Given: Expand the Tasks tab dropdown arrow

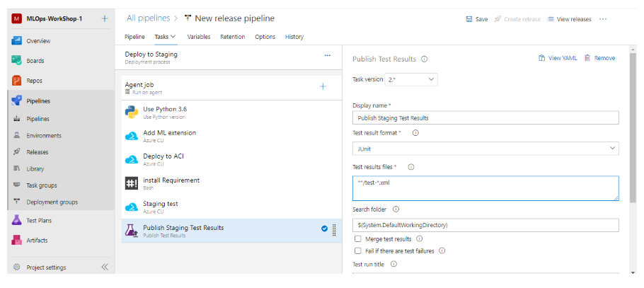Looking at the screenshot, I should point(173,36).
